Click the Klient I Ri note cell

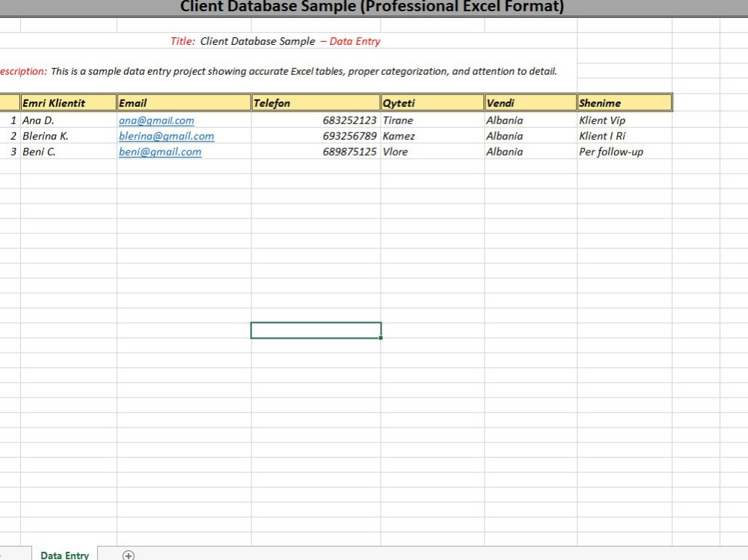[625, 136]
